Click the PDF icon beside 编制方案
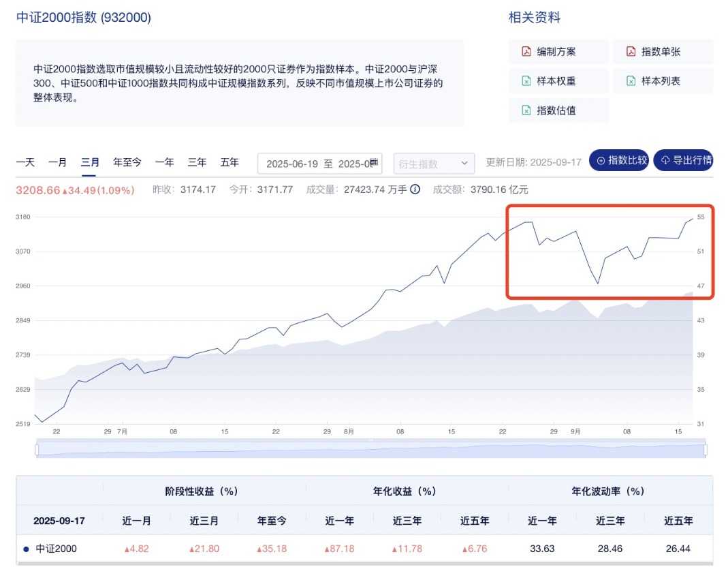Screen dimensions: 728x582 point(526,52)
